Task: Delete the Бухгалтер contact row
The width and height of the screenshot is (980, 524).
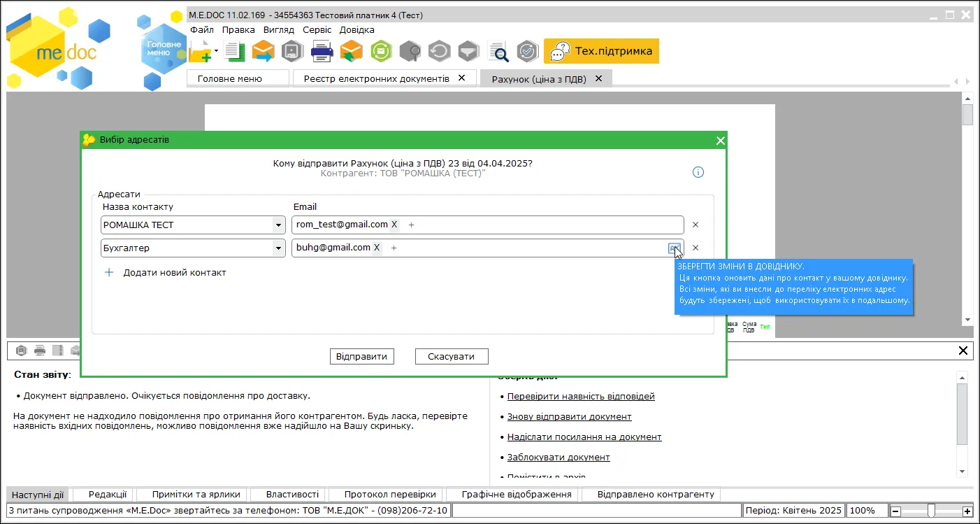Action: coord(696,248)
